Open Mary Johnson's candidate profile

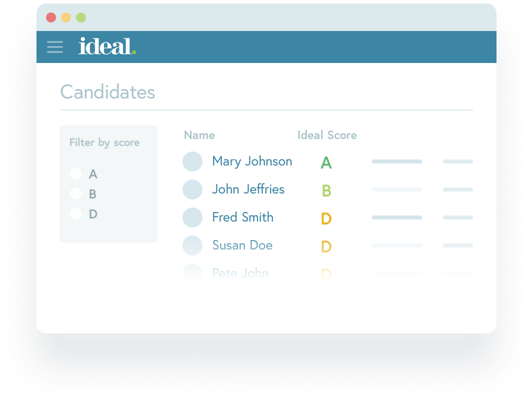pyautogui.click(x=252, y=161)
